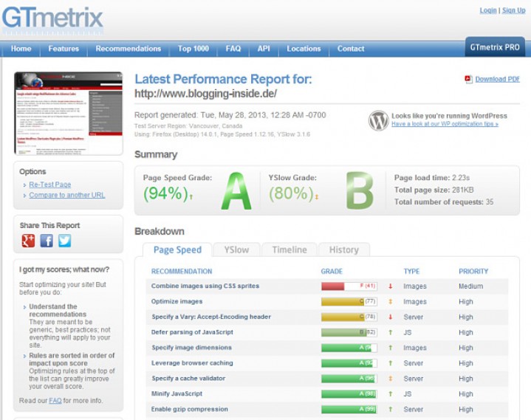Share report via Facebook icon
Image resolution: width=531 pixels, height=420 pixels.
pos(47,241)
